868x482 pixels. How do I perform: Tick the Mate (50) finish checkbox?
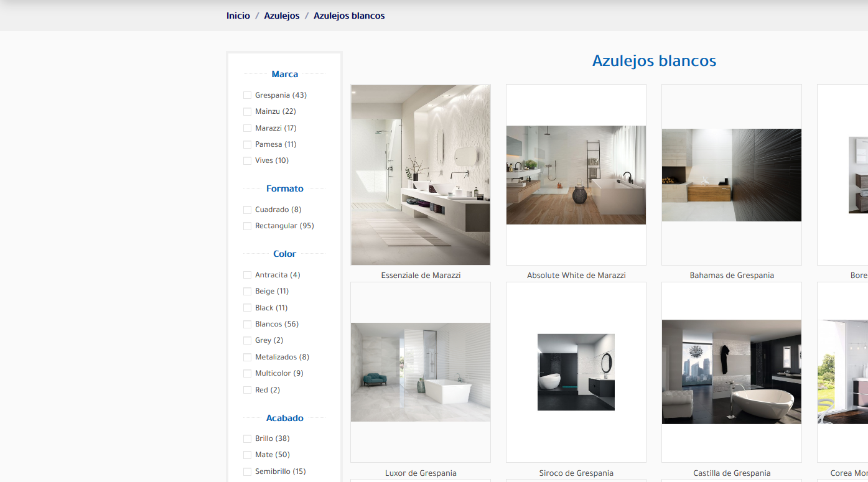click(247, 455)
